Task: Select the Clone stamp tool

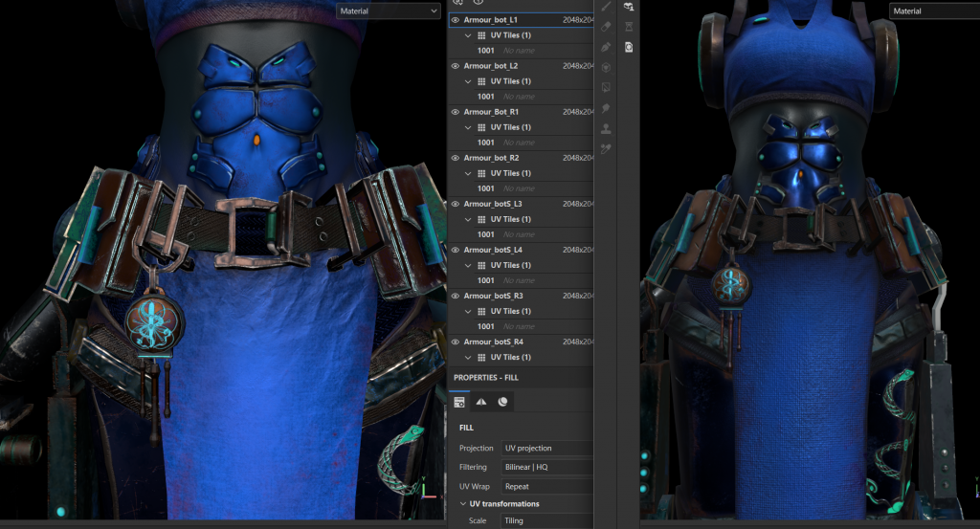Action: point(606,128)
